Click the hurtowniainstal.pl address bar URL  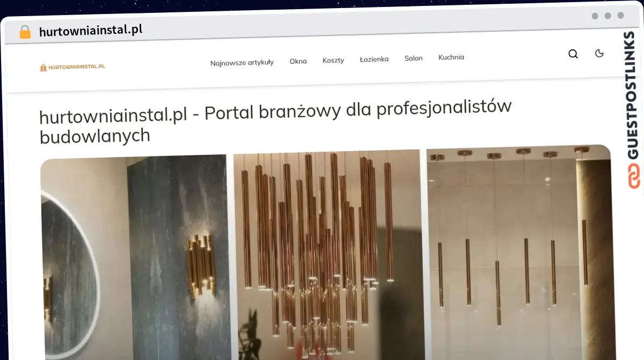pyautogui.click(x=91, y=31)
